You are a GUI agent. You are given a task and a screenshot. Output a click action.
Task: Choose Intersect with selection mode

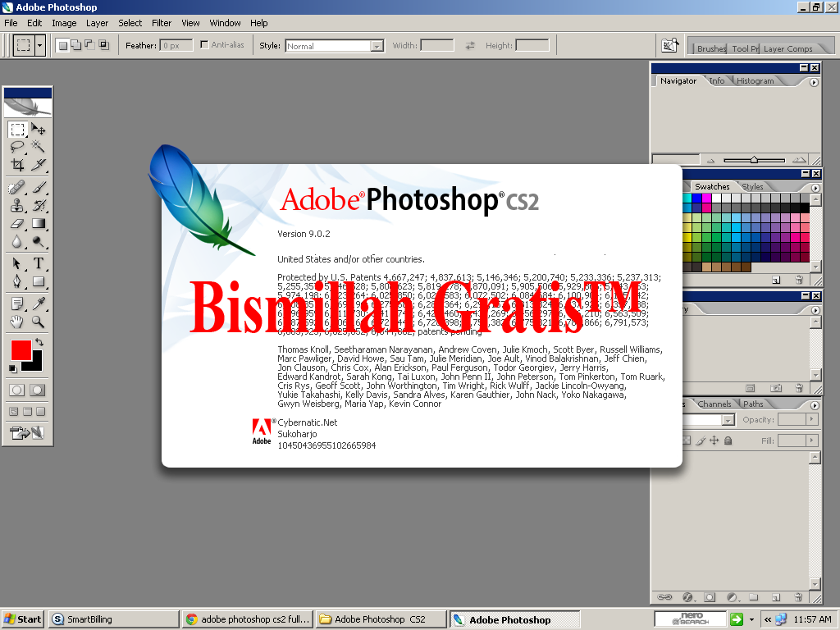point(104,46)
